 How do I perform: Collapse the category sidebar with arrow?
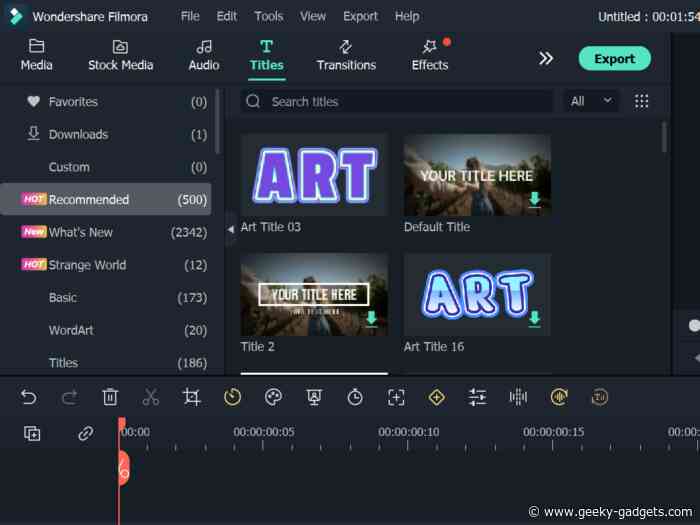click(x=231, y=229)
